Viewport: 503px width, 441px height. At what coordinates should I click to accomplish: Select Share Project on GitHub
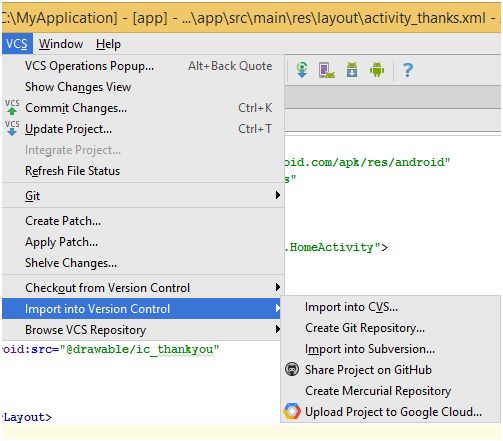(x=391, y=370)
